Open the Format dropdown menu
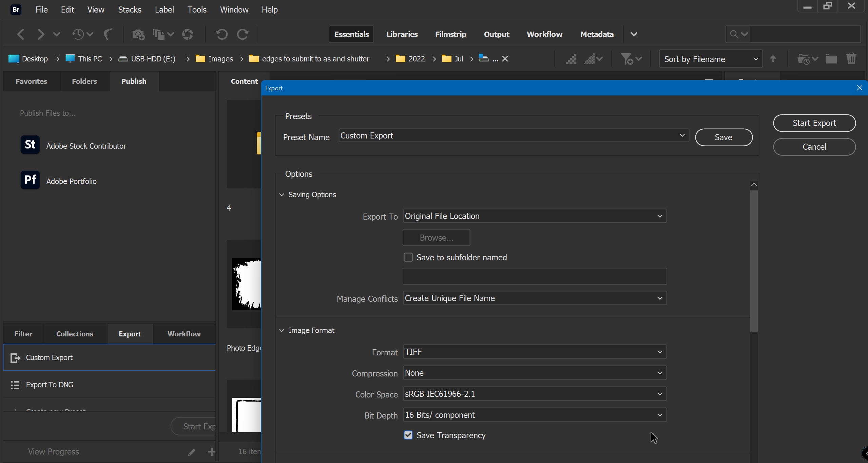868x463 pixels. point(533,352)
